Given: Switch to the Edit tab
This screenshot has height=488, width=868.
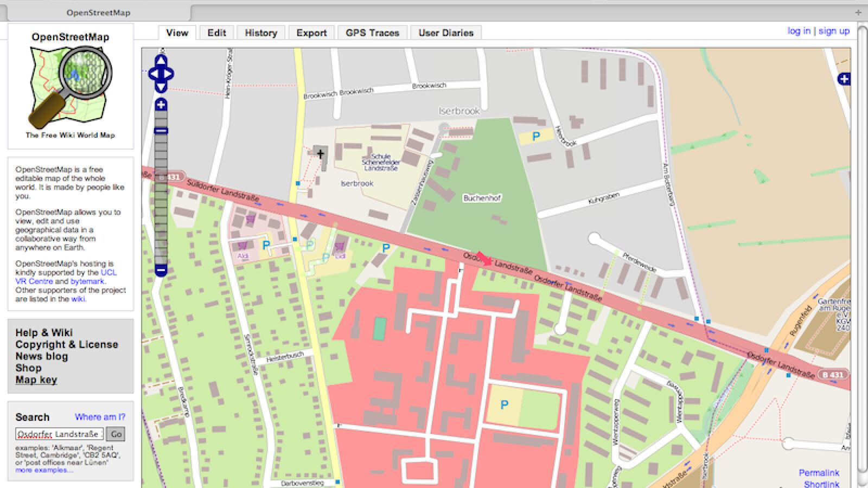Looking at the screenshot, I should point(216,33).
